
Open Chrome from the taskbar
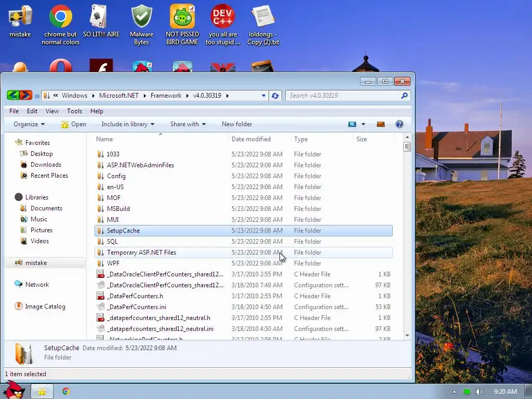pyautogui.click(x=66, y=392)
